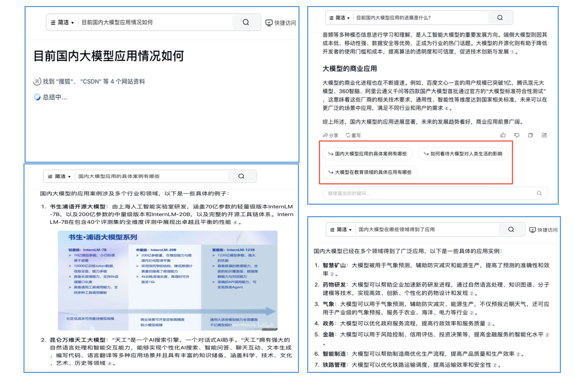Click search field containing 国内大模型在哪些领域得到了应用
Viewport: 574px width, 392px height.
pos(426,230)
